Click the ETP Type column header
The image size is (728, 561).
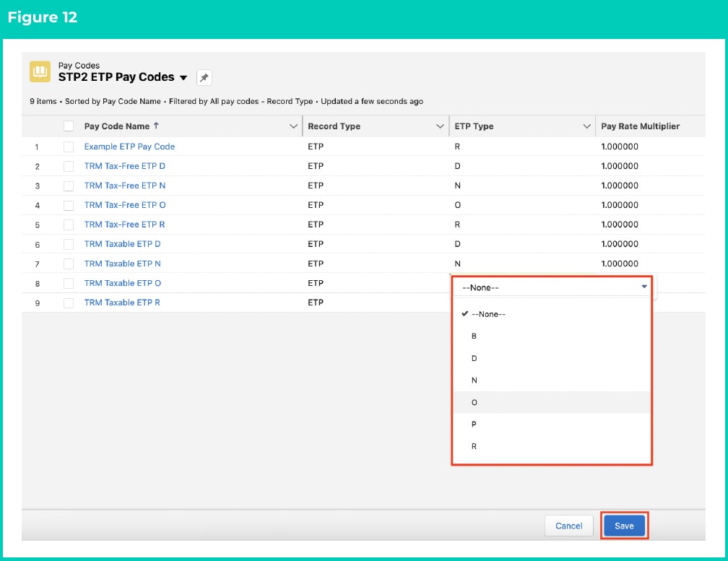coord(474,126)
